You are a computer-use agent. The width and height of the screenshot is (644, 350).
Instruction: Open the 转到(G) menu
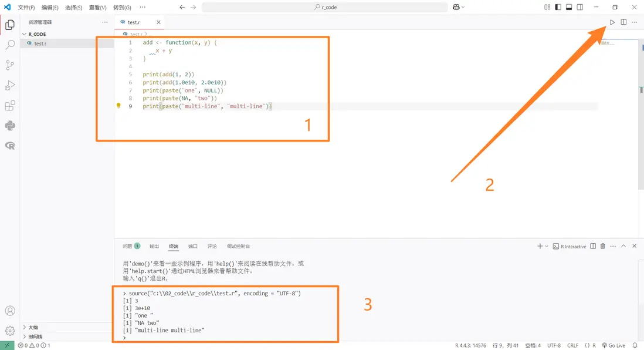point(122,8)
